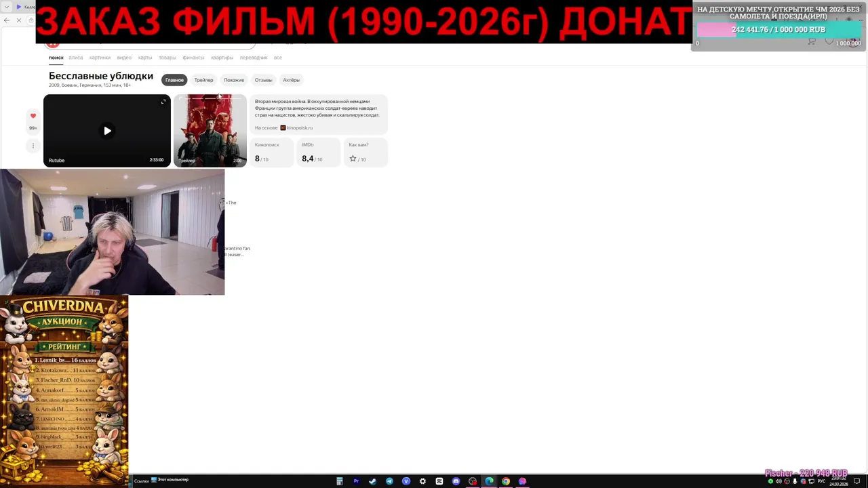Open the pink round app in the taskbar
The height and width of the screenshot is (488, 868).
[522, 481]
